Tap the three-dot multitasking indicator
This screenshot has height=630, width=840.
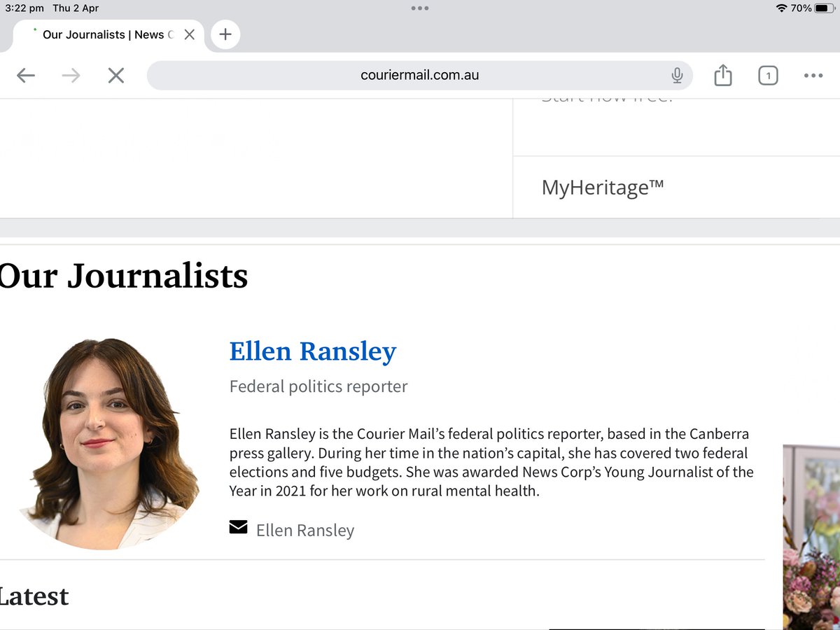[x=420, y=8]
